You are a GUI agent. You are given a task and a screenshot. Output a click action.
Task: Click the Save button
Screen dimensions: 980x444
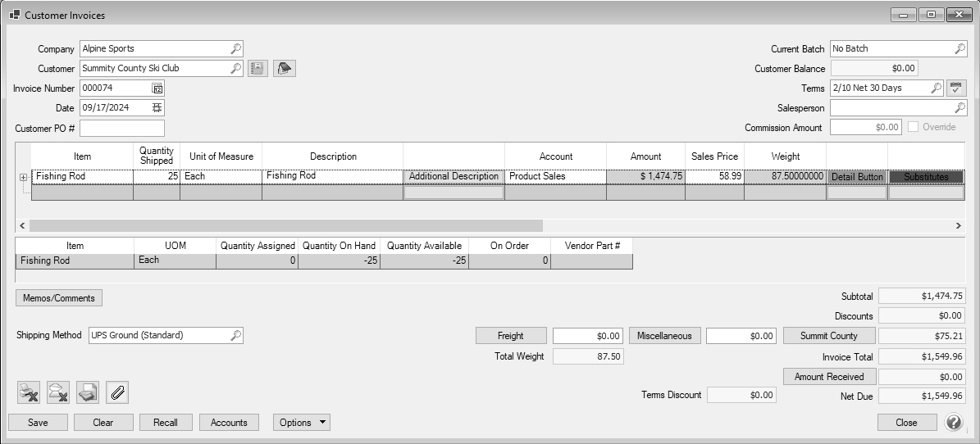tap(37, 423)
